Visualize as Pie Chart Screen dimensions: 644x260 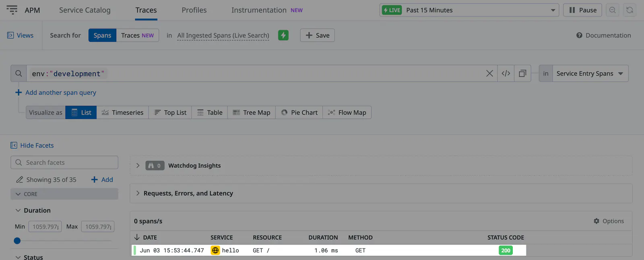299,113
